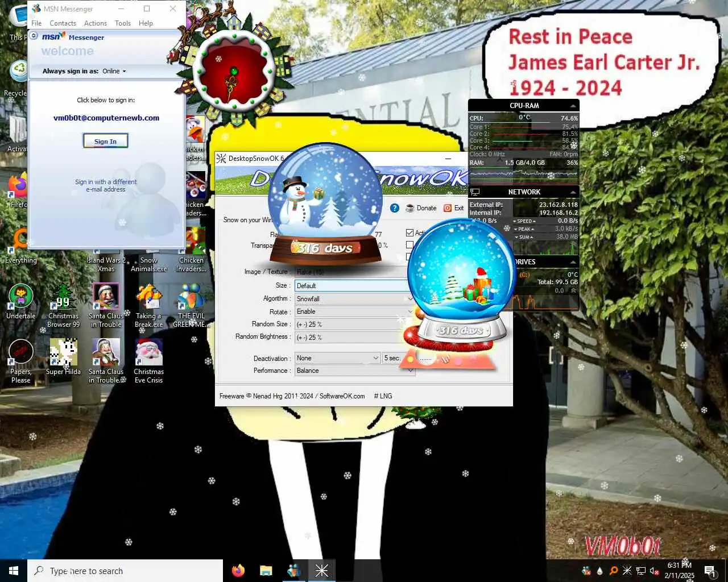Collapse the NETWORK gadget section
Screen dimensions: 728x582
tap(573, 192)
